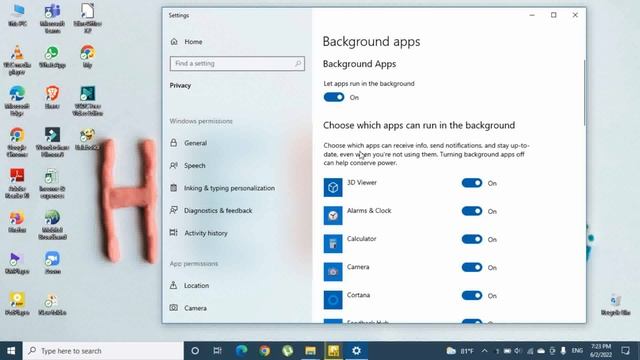Click the microphone icon in system tray
This screenshot has width=640, height=360.
pyautogui.click(x=563, y=351)
